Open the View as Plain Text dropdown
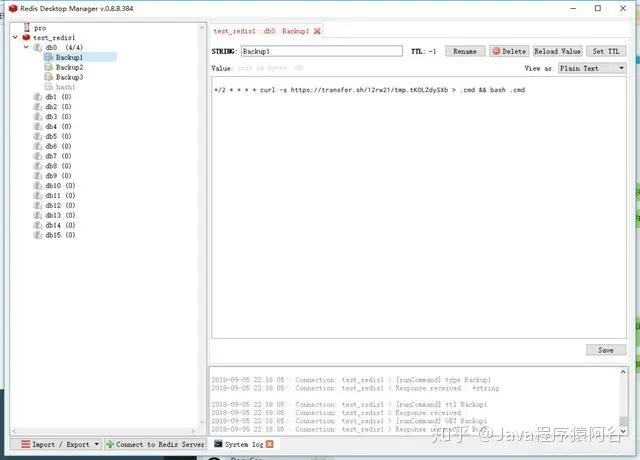This screenshot has height=460, width=640. (592, 68)
